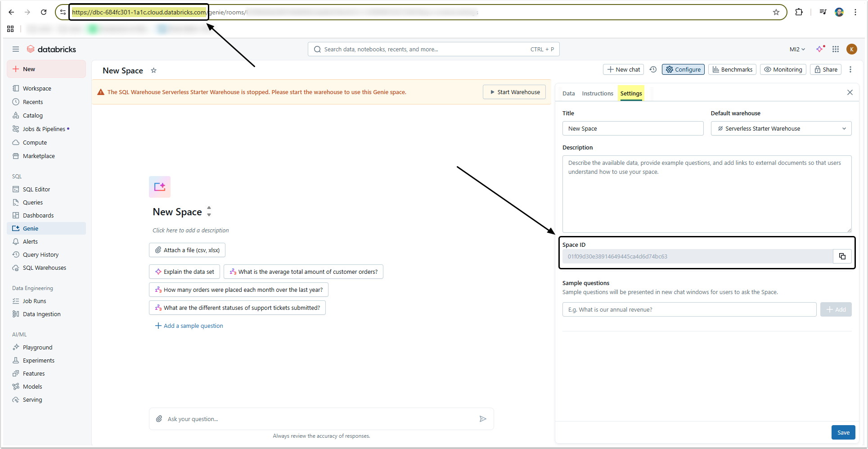Click Add a sample question link
868x449 pixels.
tap(189, 326)
